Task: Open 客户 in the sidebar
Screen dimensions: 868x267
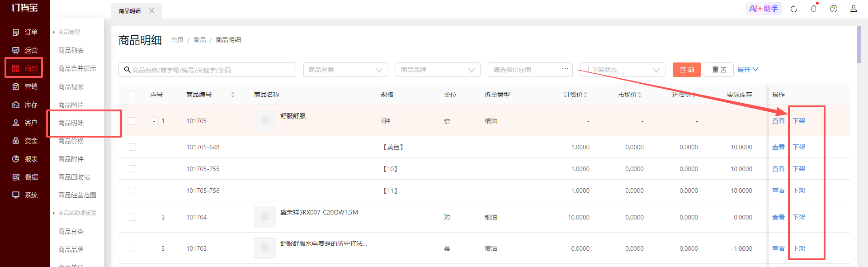Action: (25, 123)
